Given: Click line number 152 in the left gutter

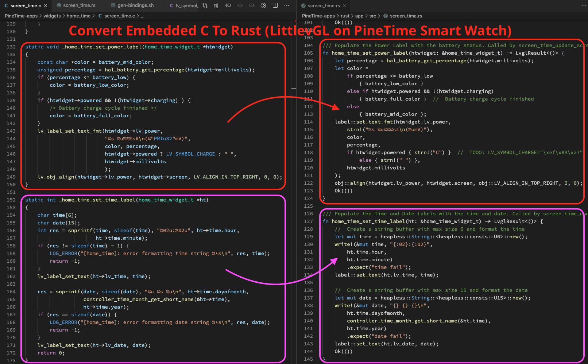Looking at the screenshot, I should point(11,200).
